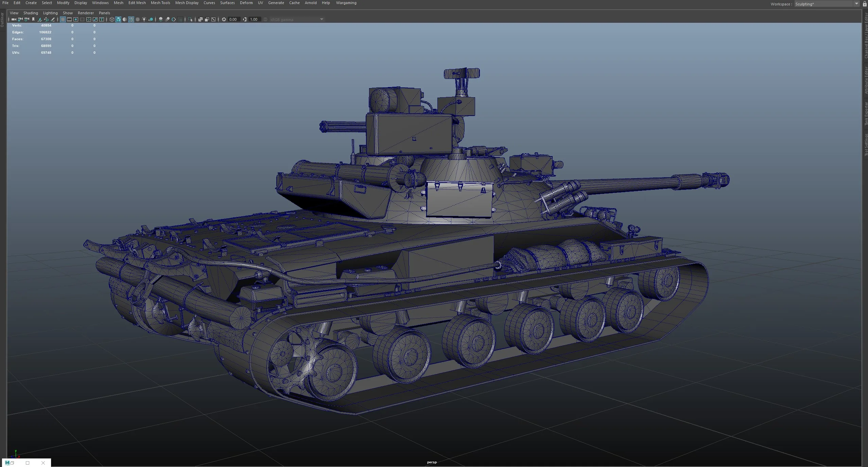Open the Arnold menu
Viewport: 868px width, 467px height.
click(x=311, y=3)
